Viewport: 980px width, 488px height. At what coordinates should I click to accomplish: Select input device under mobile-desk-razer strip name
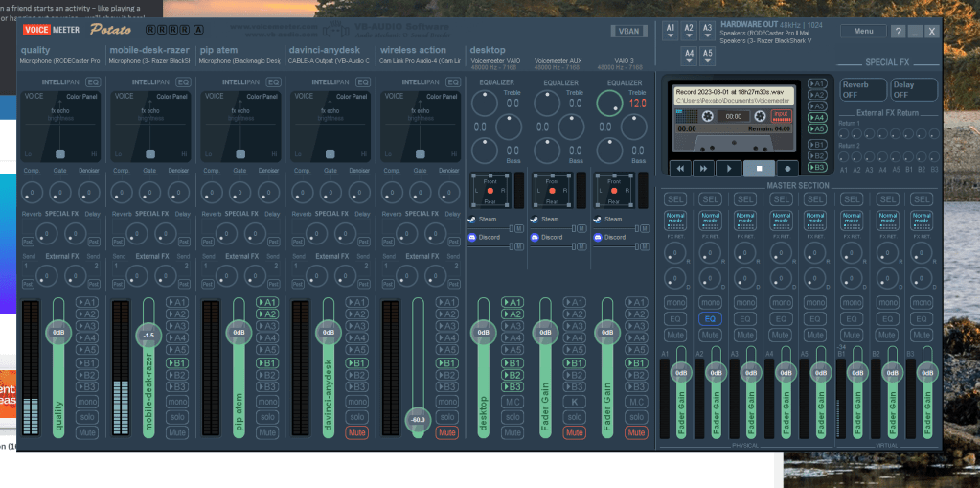click(149, 61)
